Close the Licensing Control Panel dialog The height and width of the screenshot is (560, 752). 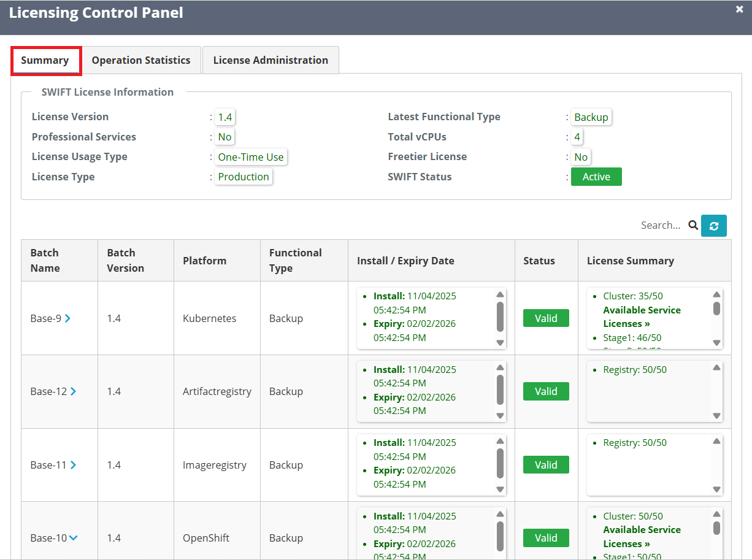739,9
